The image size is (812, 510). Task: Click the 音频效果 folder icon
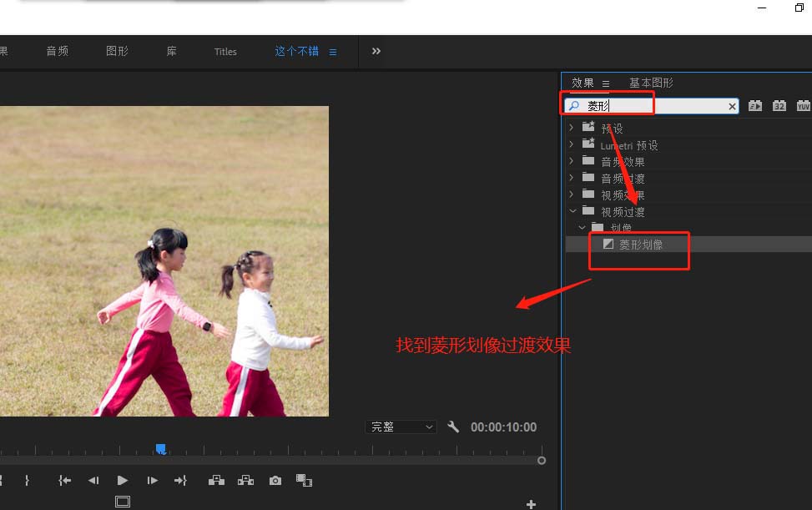[x=588, y=160]
